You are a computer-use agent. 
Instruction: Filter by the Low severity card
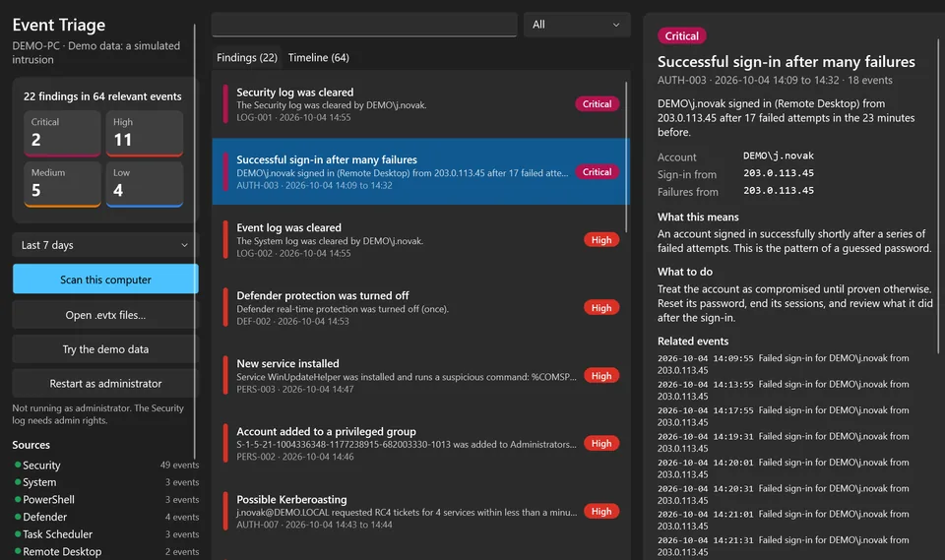145,184
